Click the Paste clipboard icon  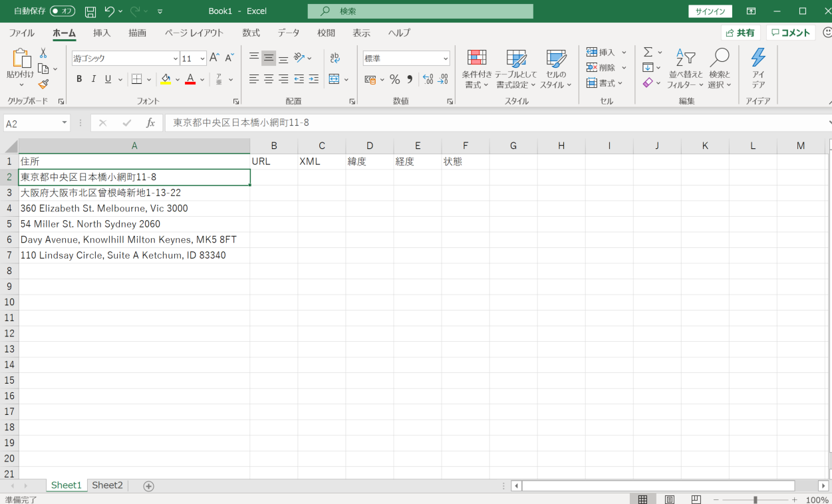click(x=21, y=59)
